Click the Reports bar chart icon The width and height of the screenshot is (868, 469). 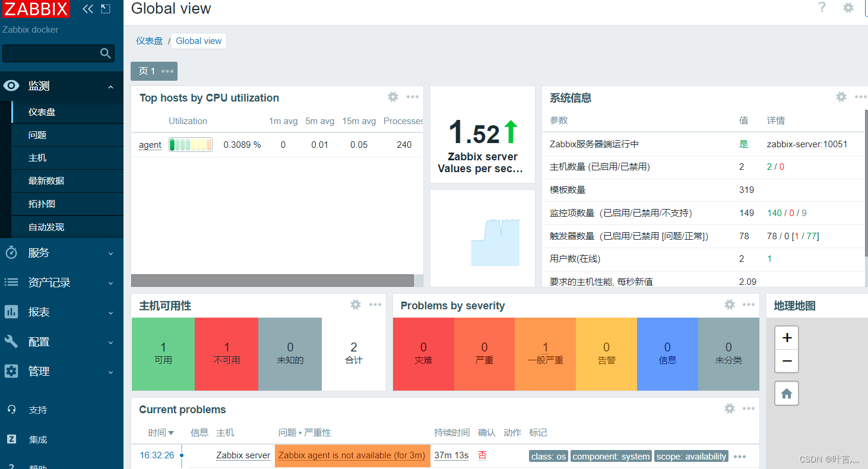click(11, 312)
